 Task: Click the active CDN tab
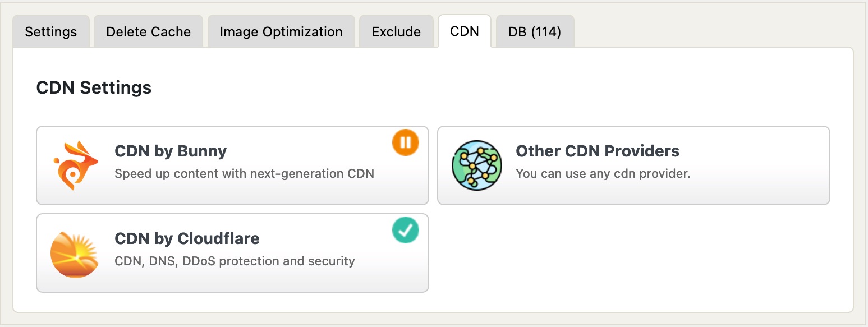click(x=465, y=31)
